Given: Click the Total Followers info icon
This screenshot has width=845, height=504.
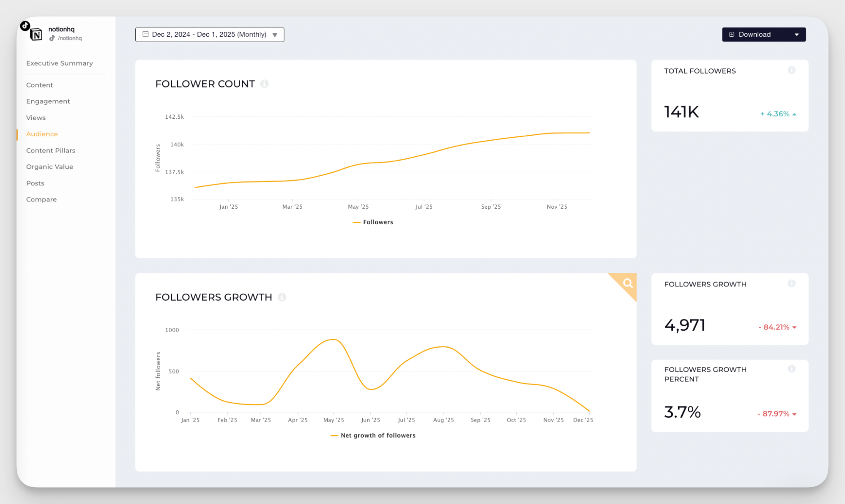Looking at the screenshot, I should point(792,70).
